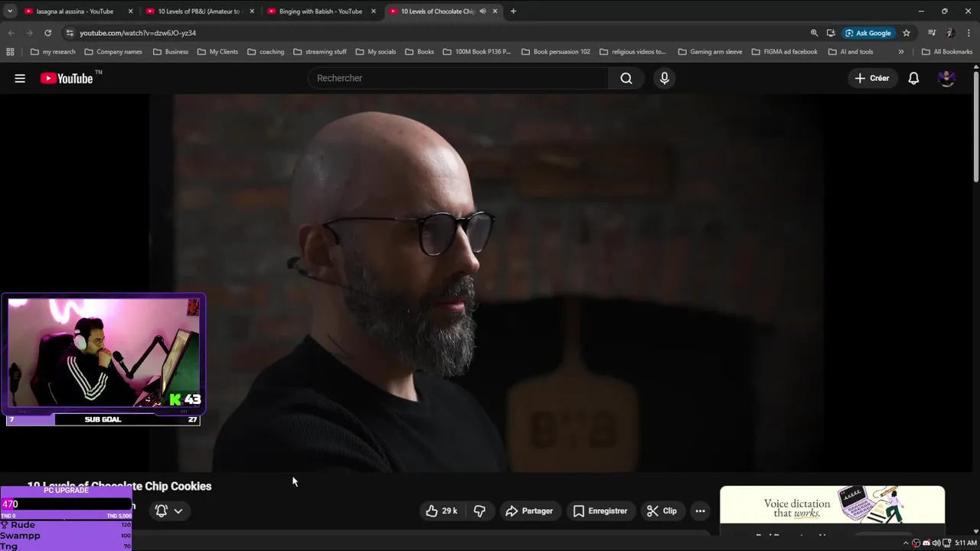The height and width of the screenshot is (551, 980).
Task: Open 'AI and tools' bookmark folder
Action: pos(851,52)
